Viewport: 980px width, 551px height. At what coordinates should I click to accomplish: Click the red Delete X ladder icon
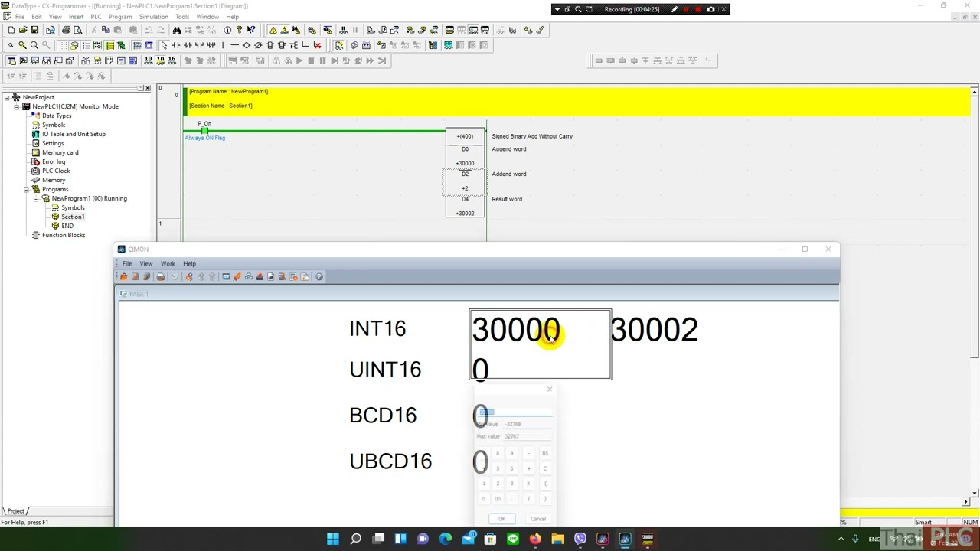click(x=317, y=45)
